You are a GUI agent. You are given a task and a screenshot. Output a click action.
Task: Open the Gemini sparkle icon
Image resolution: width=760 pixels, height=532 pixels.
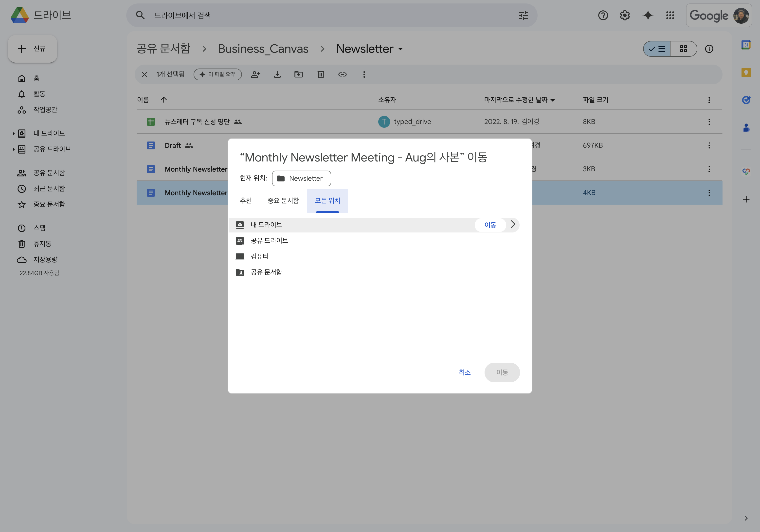coord(648,15)
